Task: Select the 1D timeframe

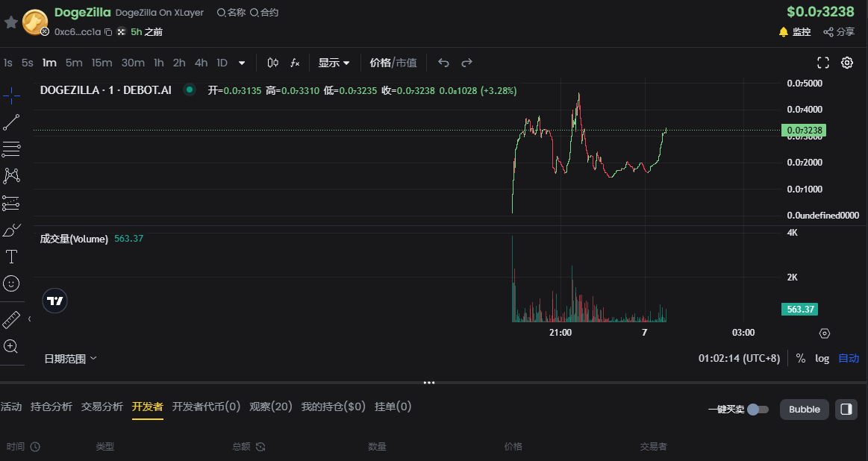Action: [222, 63]
